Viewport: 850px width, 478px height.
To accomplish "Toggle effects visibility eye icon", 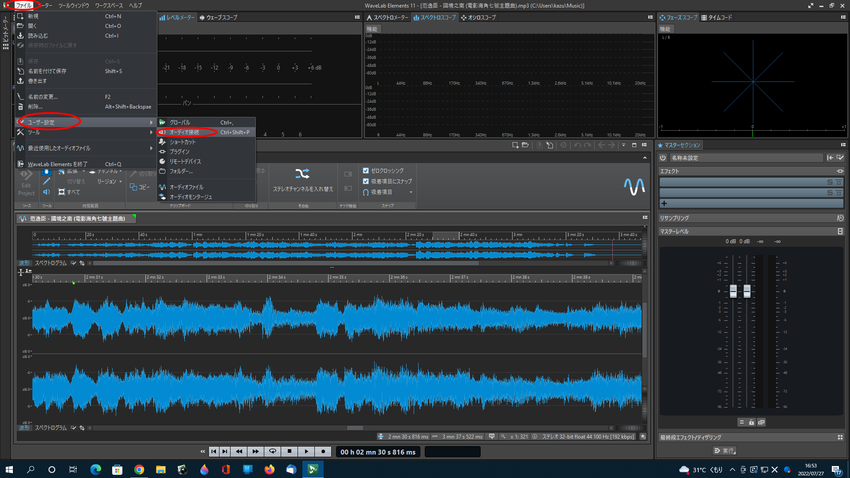I will tap(840, 171).
